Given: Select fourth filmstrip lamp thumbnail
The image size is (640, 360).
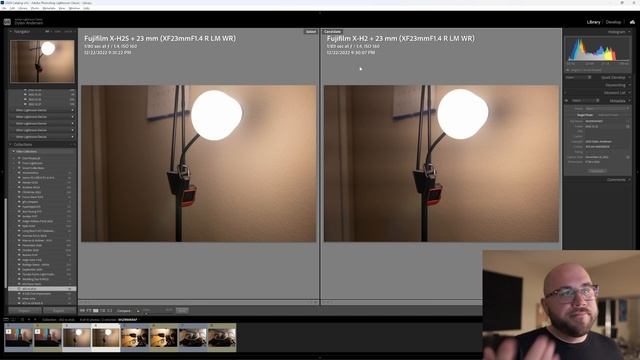Looking at the screenshot, I should click(105, 338).
